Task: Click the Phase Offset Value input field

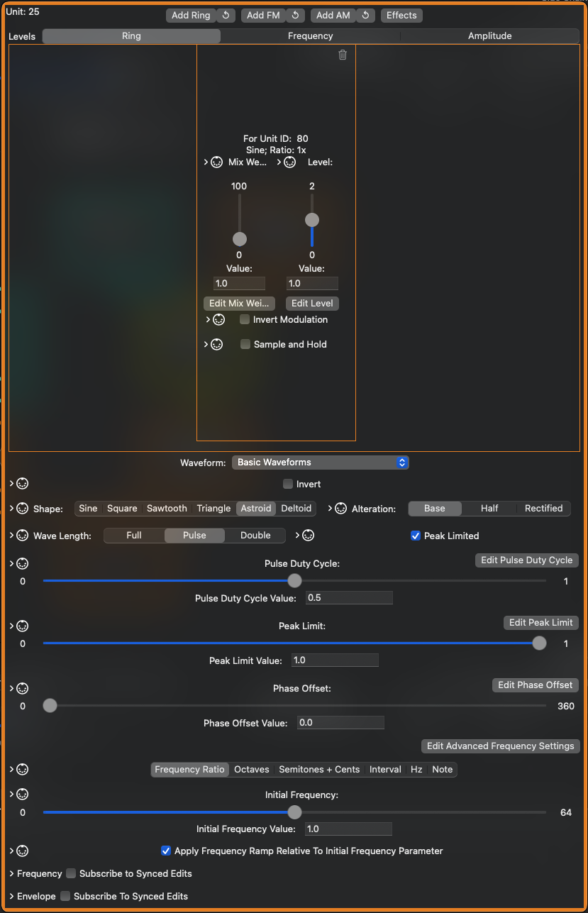Action: coord(340,723)
